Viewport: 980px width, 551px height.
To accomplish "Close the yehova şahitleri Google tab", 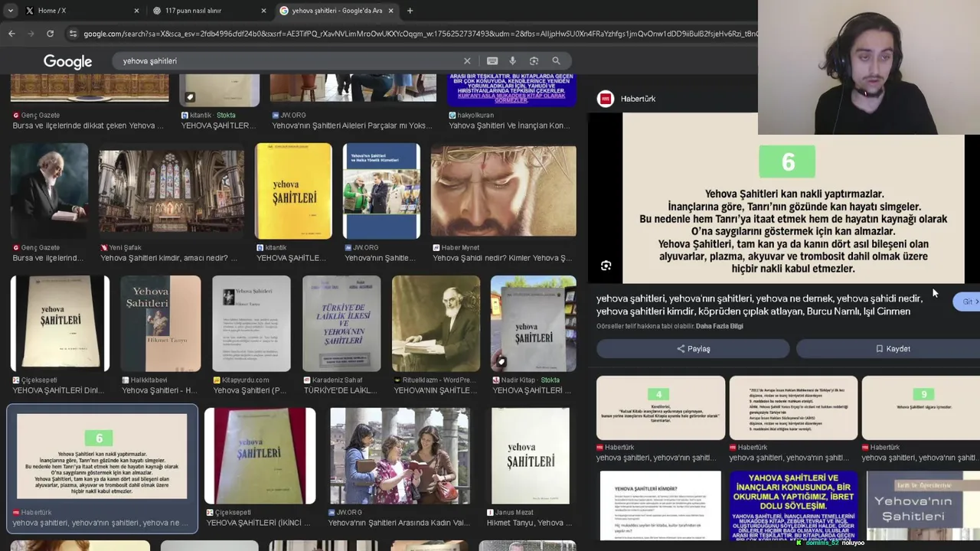I will [x=390, y=11].
